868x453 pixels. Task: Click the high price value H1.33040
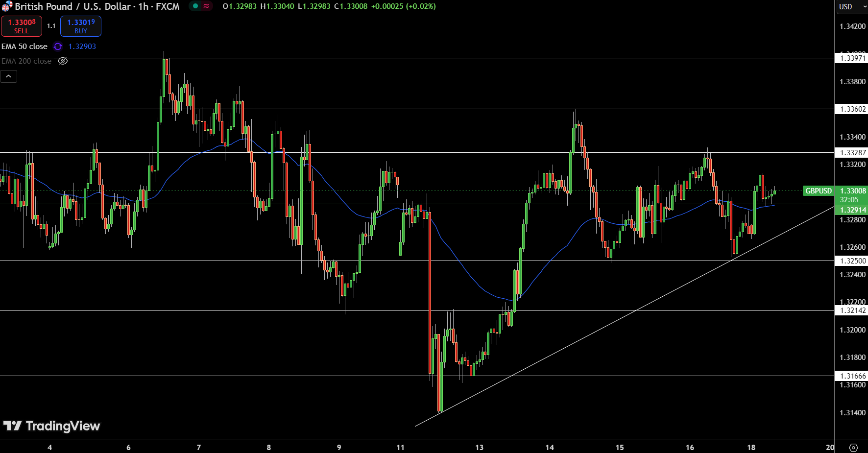[277, 6]
